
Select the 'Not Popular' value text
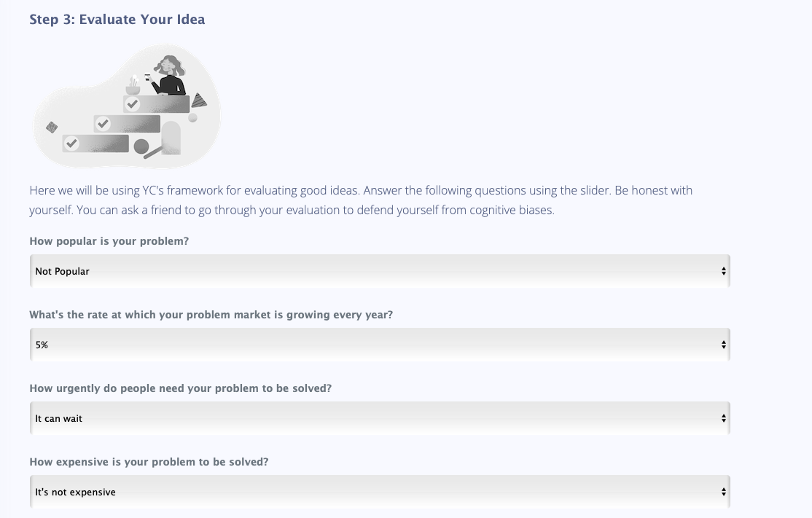(x=61, y=270)
